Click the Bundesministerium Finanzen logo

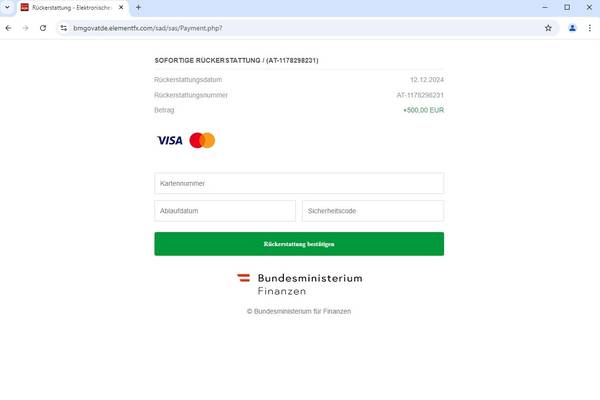pyautogui.click(x=299, y=284)
